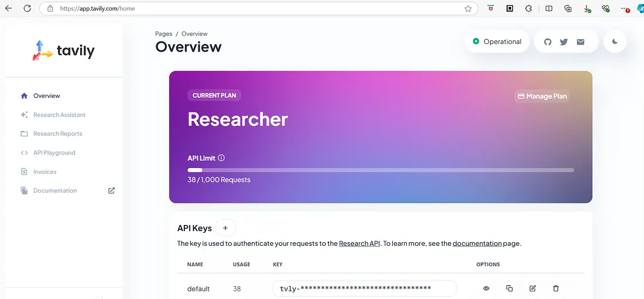The height and width of the screenshot is (299, 644).
Task: Click the usage value 38 in table
Action: click(x=237, y=288)
